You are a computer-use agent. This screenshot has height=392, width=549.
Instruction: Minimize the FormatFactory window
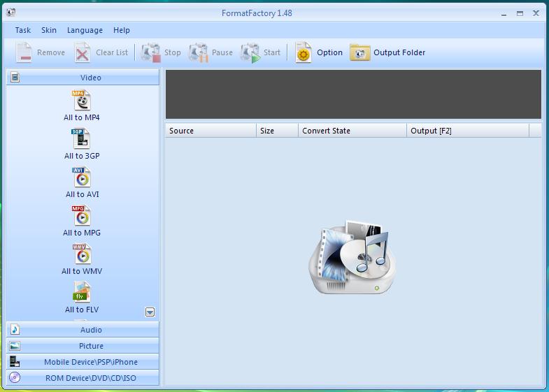pos(504,14)
